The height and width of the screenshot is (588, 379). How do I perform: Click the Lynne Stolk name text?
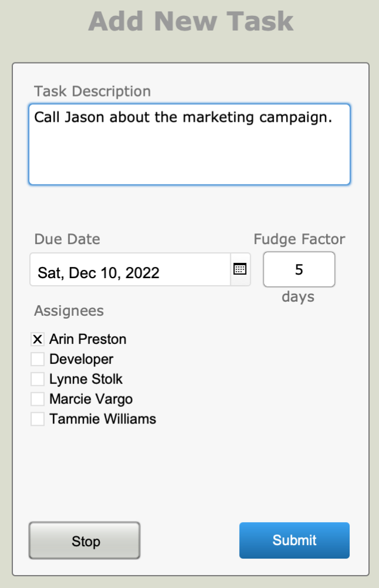click(86, 379)
